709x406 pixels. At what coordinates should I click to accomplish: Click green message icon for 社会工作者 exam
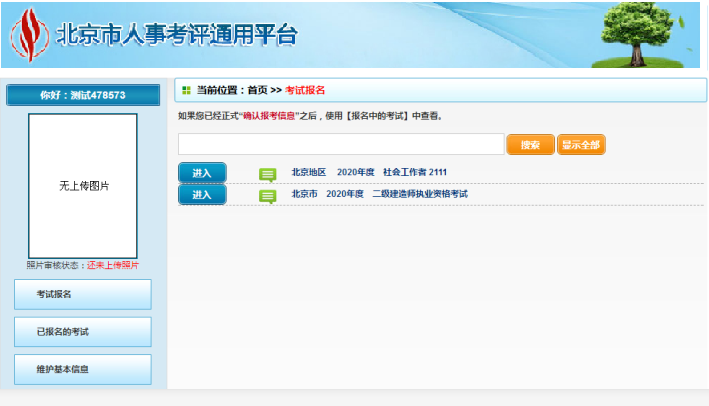[x=267, y=174]
